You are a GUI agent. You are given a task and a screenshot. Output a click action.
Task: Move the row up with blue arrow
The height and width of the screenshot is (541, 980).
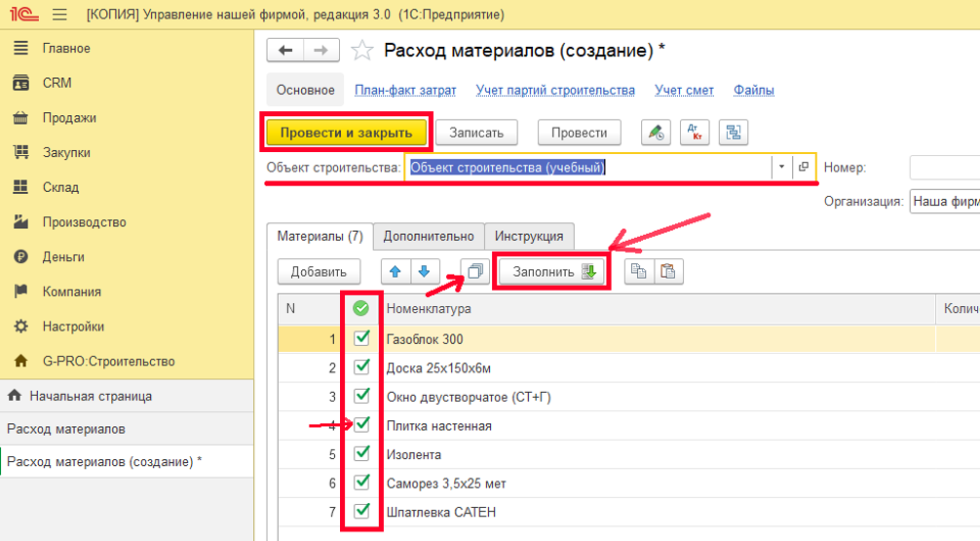click(394, 271)
